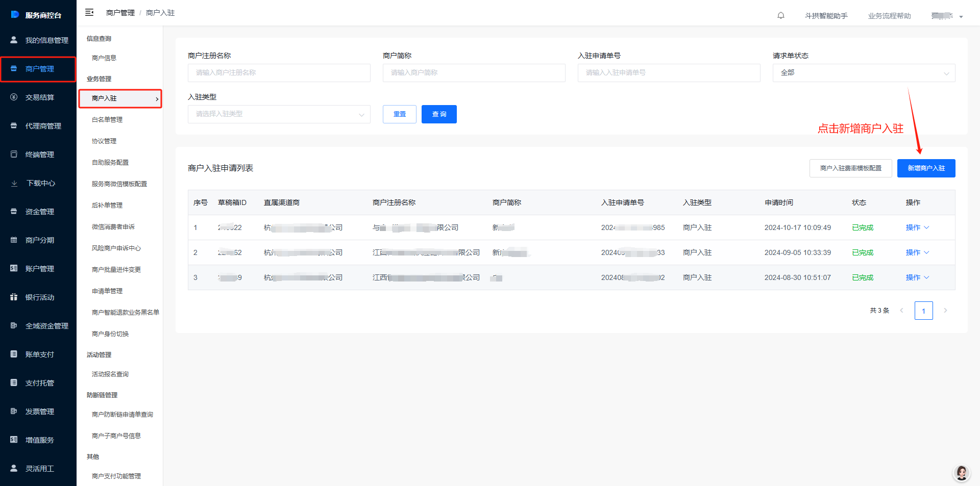The image size is (980, 486).
Task: Click the 我的信息管理 person icon
Action: click(x=14, y=40)
